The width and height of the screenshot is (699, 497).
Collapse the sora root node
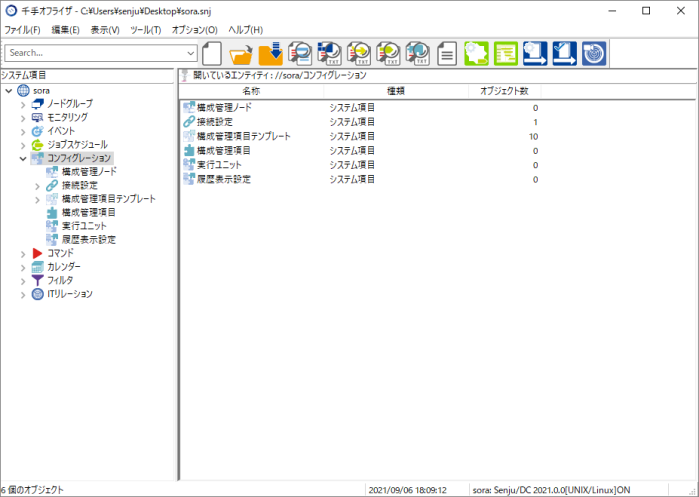point(8,91)
